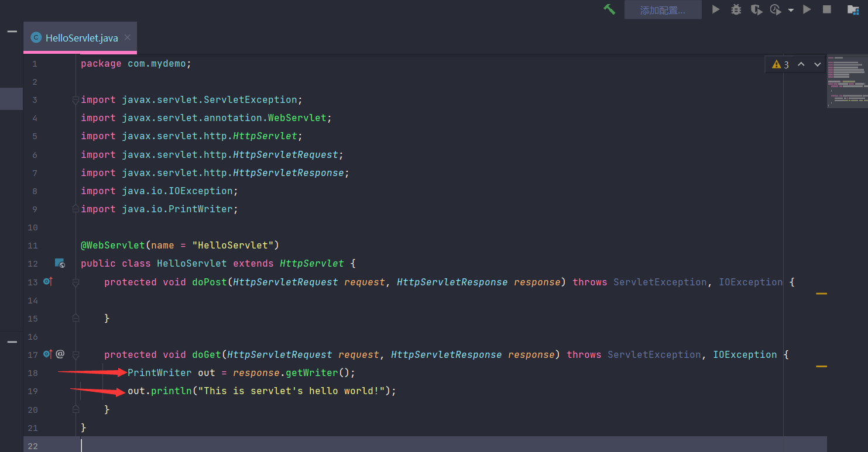Screen dimensions: 868x452
Task: Click the HelloServlet class name on line 12
Action: [192, 264]
